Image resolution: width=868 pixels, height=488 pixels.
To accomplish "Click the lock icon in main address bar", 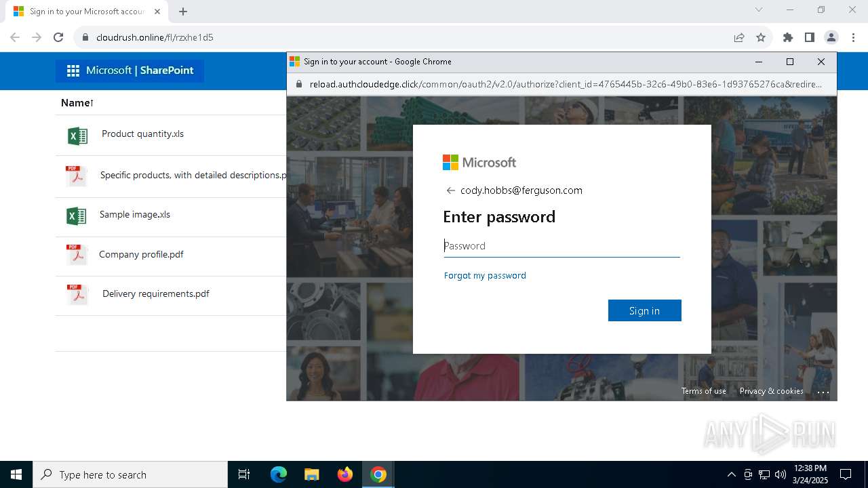I will pos(85,37).
